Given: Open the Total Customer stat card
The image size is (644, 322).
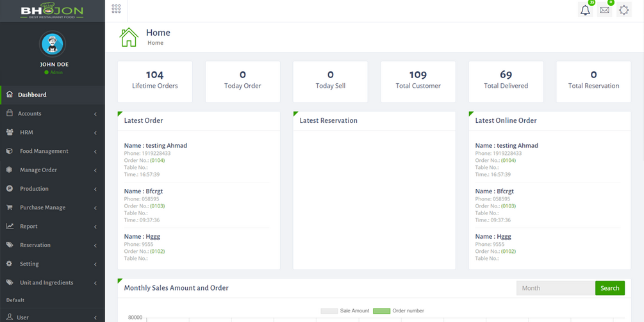Looking at the screenshot, I should coord(418,82).
